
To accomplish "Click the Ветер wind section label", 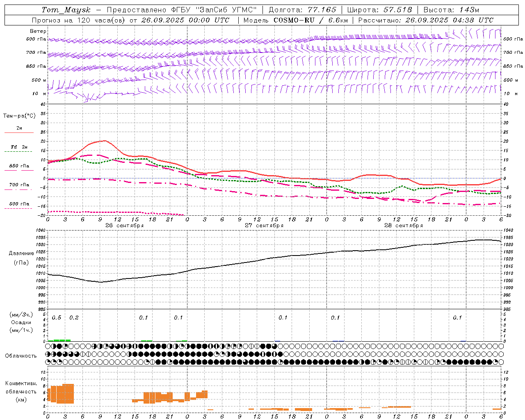I will [x=38, y=31].
